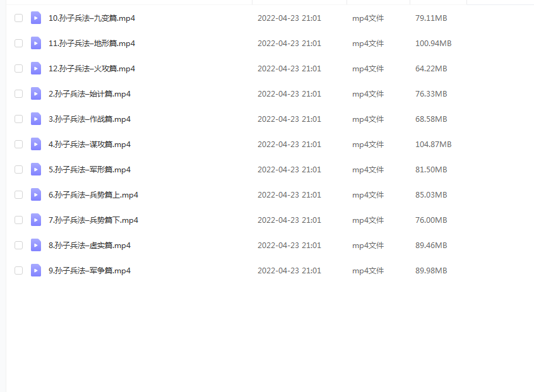Click video icon for 11.孙子兵法-地形篇.mp4
Screen dimensions: 534x392
click(36, 44)
